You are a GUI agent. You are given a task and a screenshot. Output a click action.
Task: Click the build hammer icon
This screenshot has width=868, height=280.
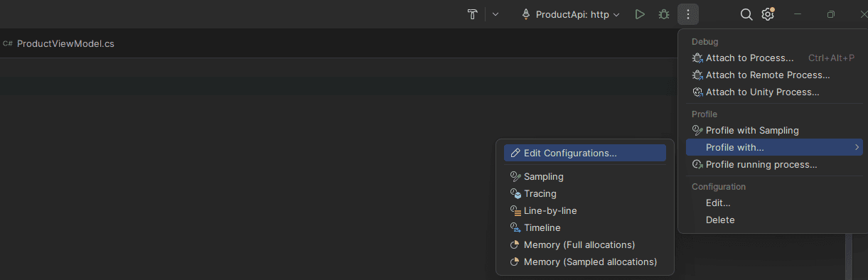click(x=472, y=14)
